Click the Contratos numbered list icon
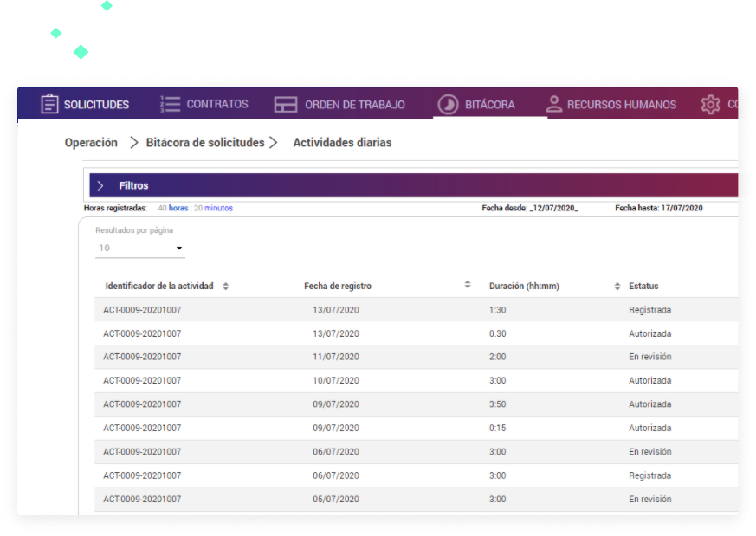The width and height of the screenshot is (756, 536). pyautogui.click(x=171, y=105)
